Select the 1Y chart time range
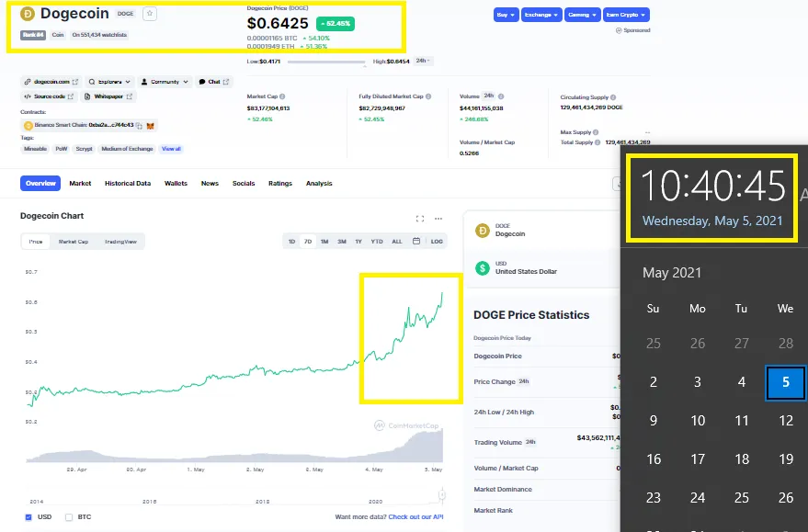This screenshot has height=532, width=808. tap(358, 241)
